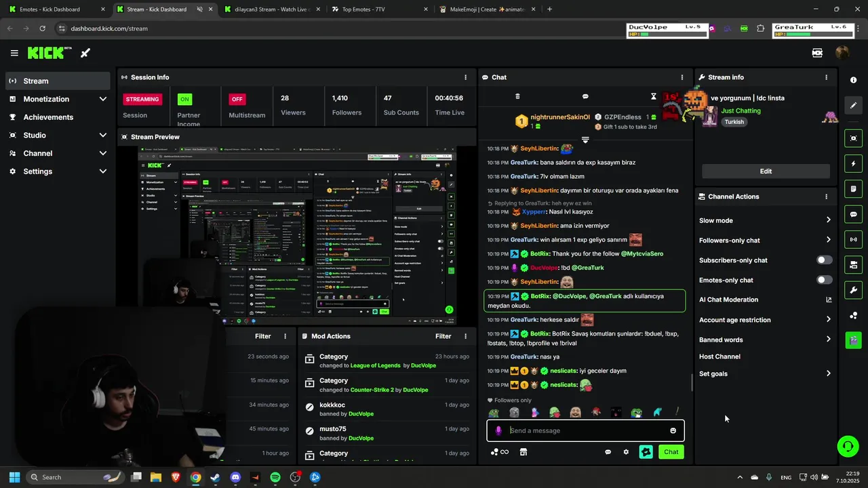Image resolution: width=868 pixels, height=488 pixels.
Task: Open AI Chat Moderation link
Action: tap(766, 300)
